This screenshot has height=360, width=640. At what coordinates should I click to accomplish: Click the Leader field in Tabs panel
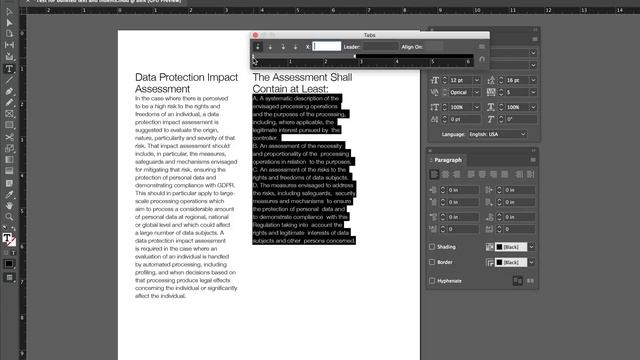pos(380,47)
